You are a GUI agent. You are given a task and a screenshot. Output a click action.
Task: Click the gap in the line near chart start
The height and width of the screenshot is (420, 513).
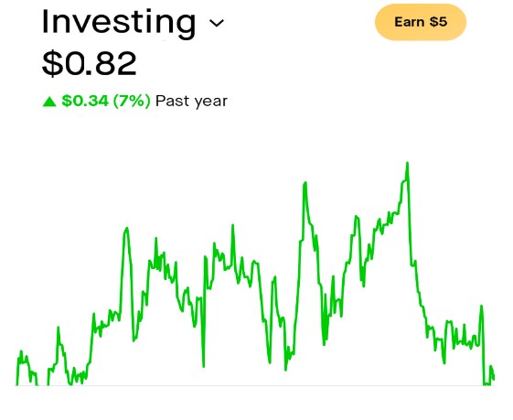[x=43, y=382]
